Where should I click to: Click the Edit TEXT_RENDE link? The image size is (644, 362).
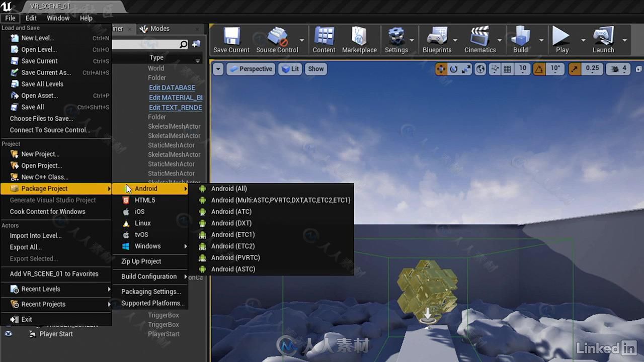point(176,108)
